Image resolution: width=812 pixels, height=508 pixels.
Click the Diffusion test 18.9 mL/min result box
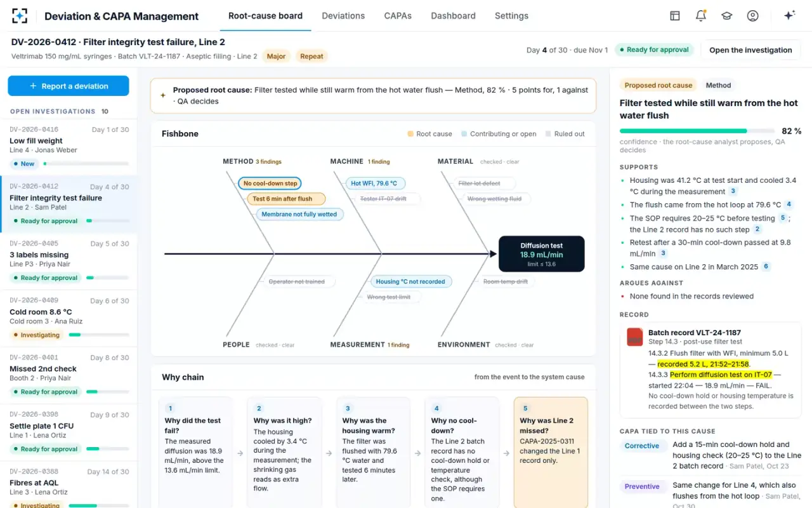[541, 254]
